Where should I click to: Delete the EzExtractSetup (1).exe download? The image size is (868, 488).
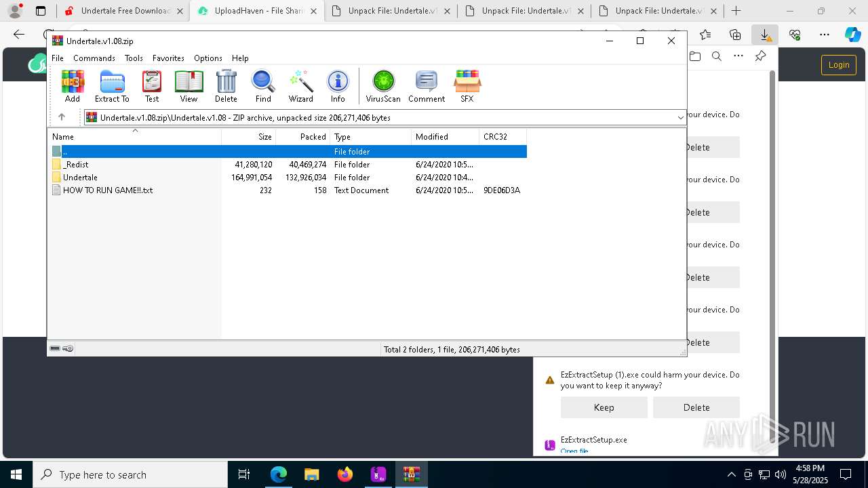tap(696, 407)
